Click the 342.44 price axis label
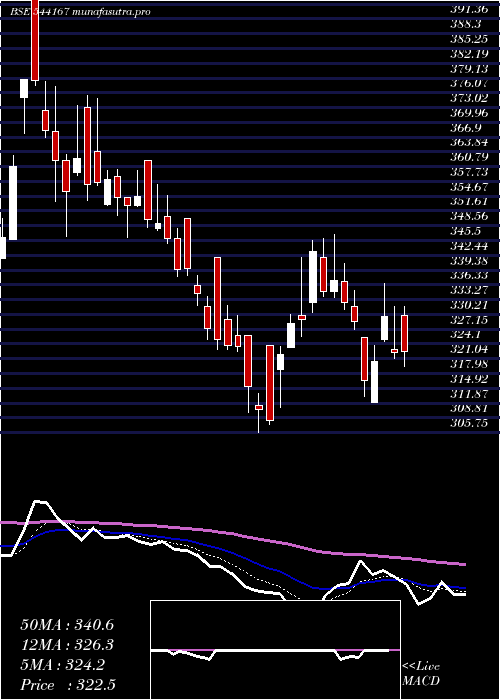 coord(469,246)
